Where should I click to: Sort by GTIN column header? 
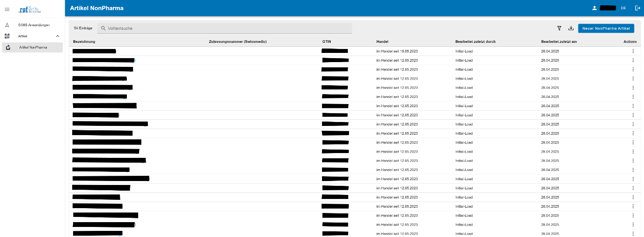[326, 42]
